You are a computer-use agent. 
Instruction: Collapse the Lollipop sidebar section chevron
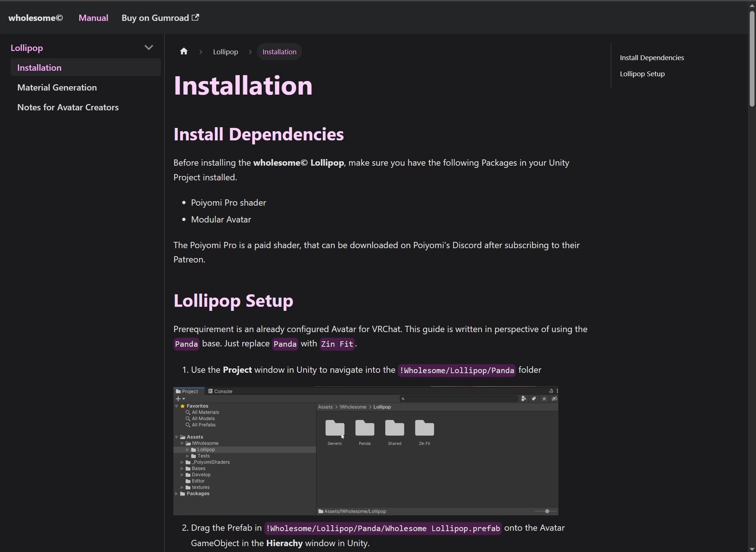click(148, 48)
